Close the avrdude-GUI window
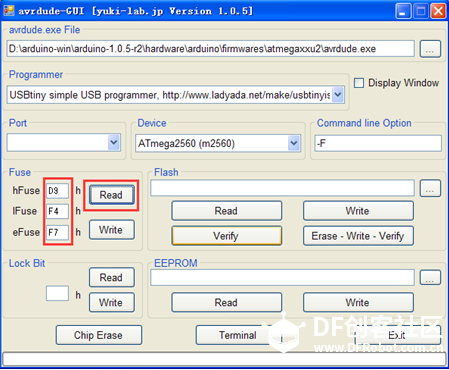The height and width of the screenshot is (370, 449). point(438,11)
